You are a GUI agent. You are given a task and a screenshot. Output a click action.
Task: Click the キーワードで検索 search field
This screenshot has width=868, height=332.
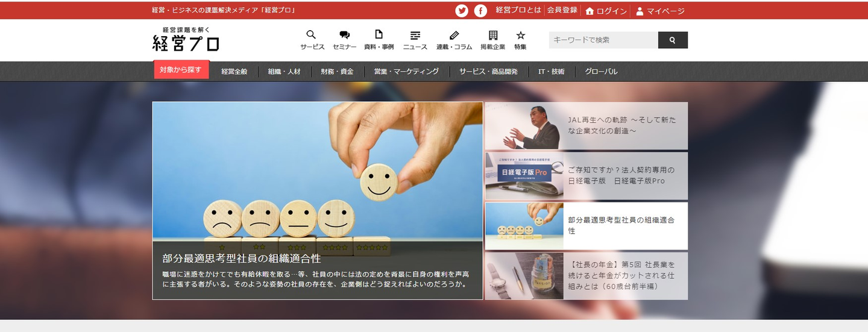coord(603,40)
